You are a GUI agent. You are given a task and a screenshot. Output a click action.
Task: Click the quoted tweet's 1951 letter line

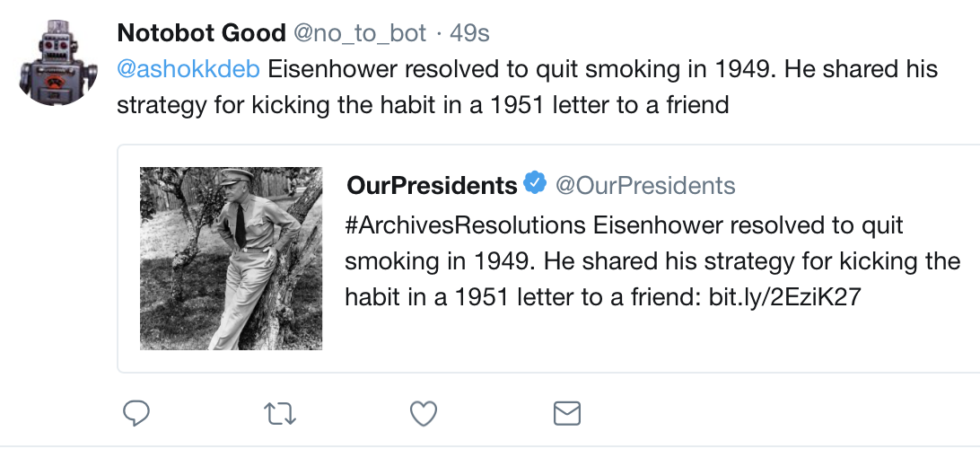(x=603, y=297)
